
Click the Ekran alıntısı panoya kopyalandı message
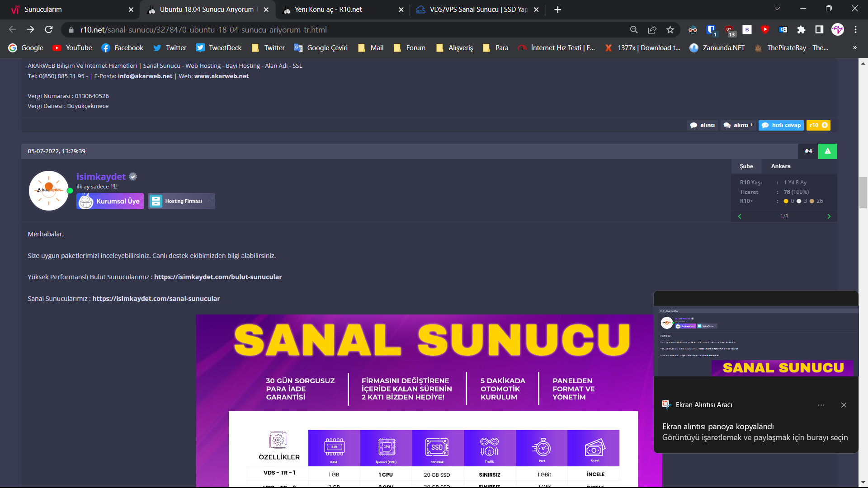point(718,427)
